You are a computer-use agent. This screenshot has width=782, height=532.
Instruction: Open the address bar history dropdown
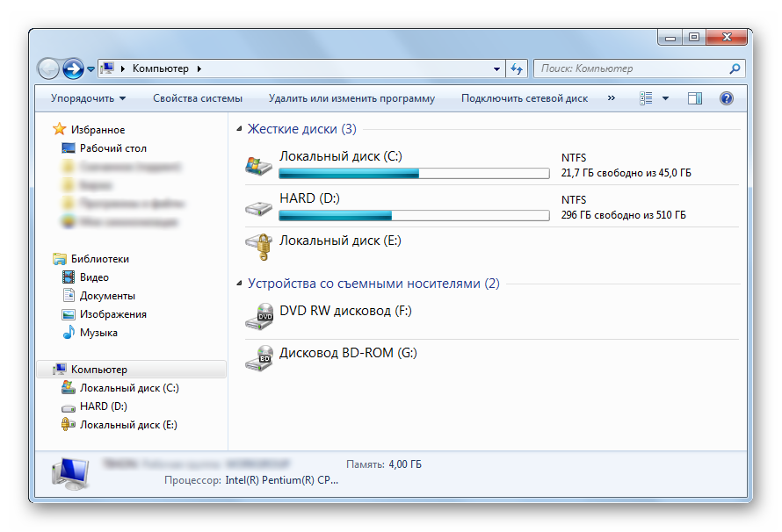pyautogui.click(x=496, y=68)
